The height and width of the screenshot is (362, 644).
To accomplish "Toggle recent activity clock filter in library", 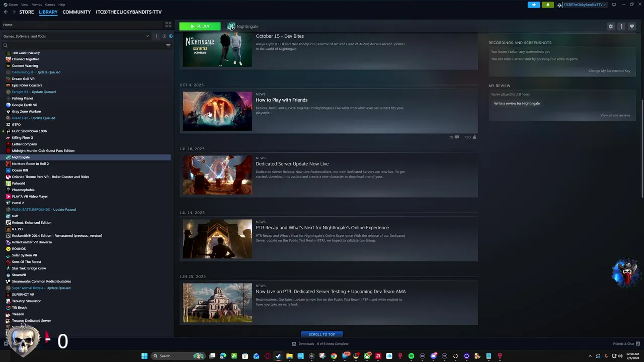I will (164, 36).
